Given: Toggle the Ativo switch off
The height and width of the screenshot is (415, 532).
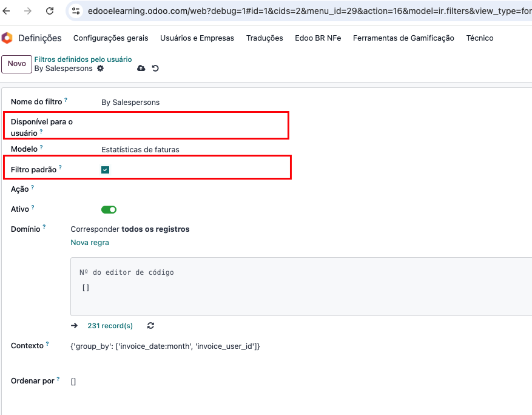Looking at the screenshot, I should [109, 209].
